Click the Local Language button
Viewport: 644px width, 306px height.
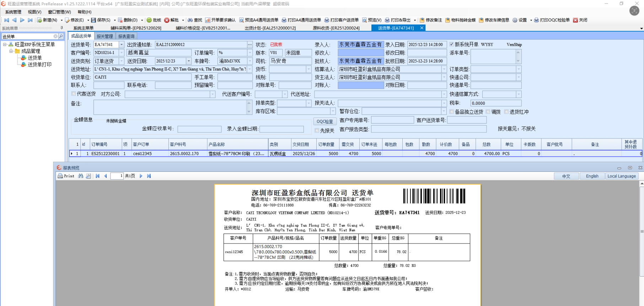click(622, 176)
